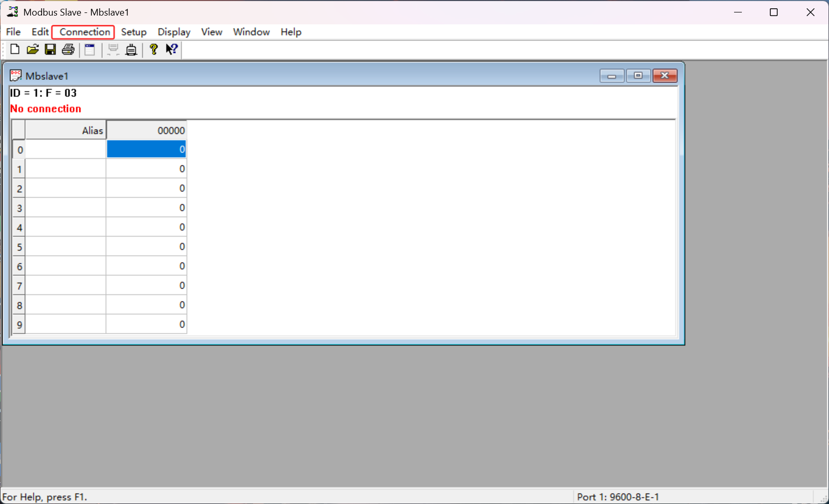Screen dimensions: 829x504
Task: Click the Open folder toolbar icon
Action: [33, 49]
